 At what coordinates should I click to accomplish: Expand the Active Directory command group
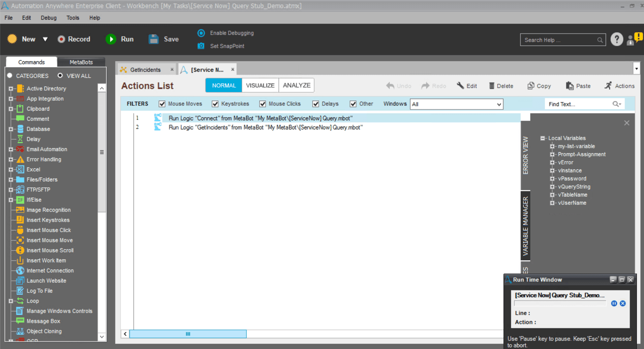coord(11,89)
